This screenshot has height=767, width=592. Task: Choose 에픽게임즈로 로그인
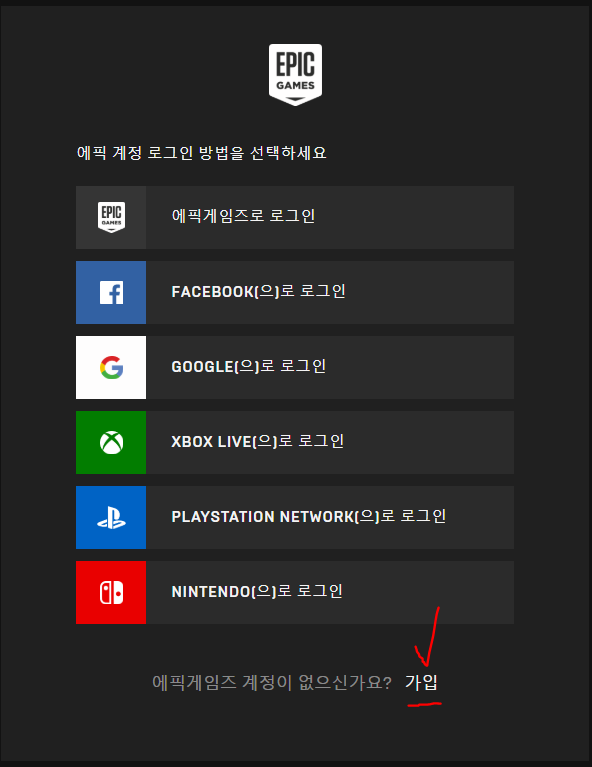coord(295,217)
